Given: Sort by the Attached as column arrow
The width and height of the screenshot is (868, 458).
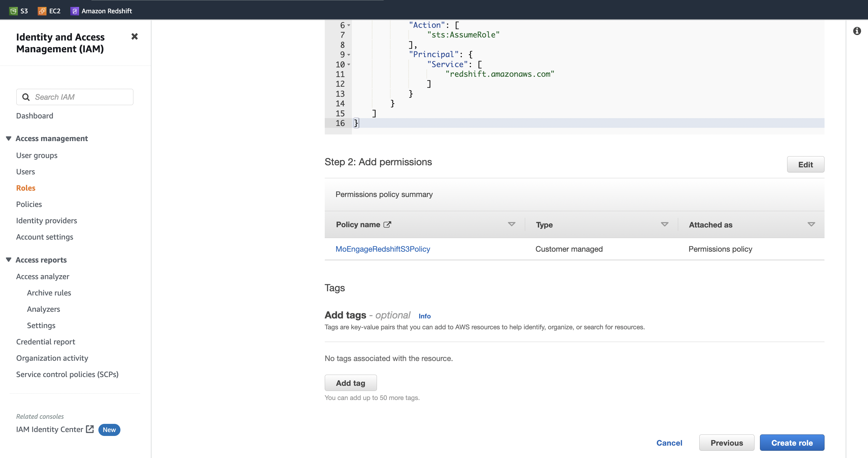Looking at the screenshot, I should click(x=811, y=224).
